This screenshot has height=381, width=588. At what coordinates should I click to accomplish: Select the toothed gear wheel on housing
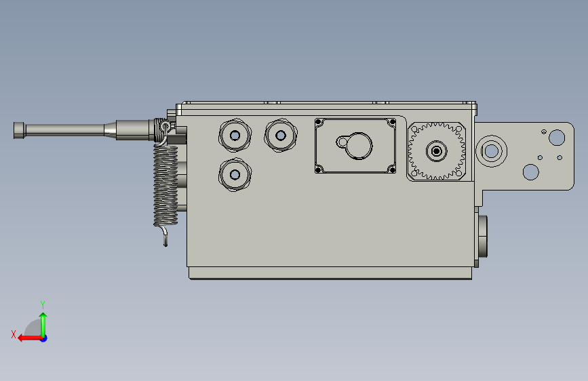coord(437,151)
